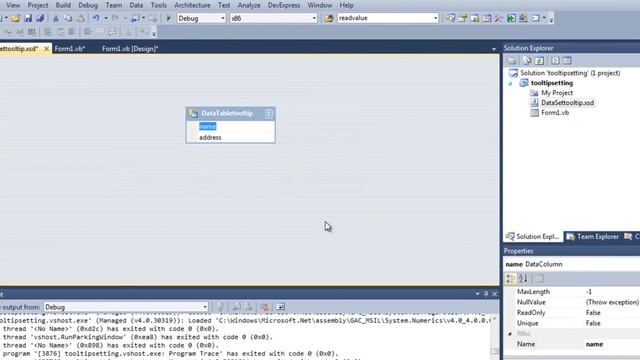Image resolution: width=640 pixels, height=360 pixels.
Task: Select Form1.vb in Solution Explorer
Action: (x=555, y=113)
